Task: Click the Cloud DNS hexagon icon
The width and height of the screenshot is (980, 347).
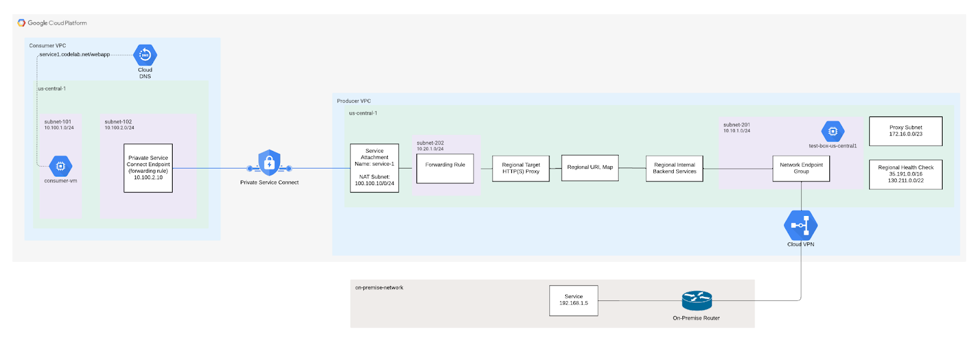Action: 145,55
